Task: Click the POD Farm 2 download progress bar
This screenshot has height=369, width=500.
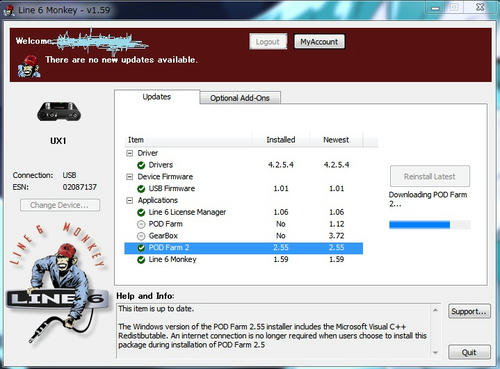Action: pos(430,225)
